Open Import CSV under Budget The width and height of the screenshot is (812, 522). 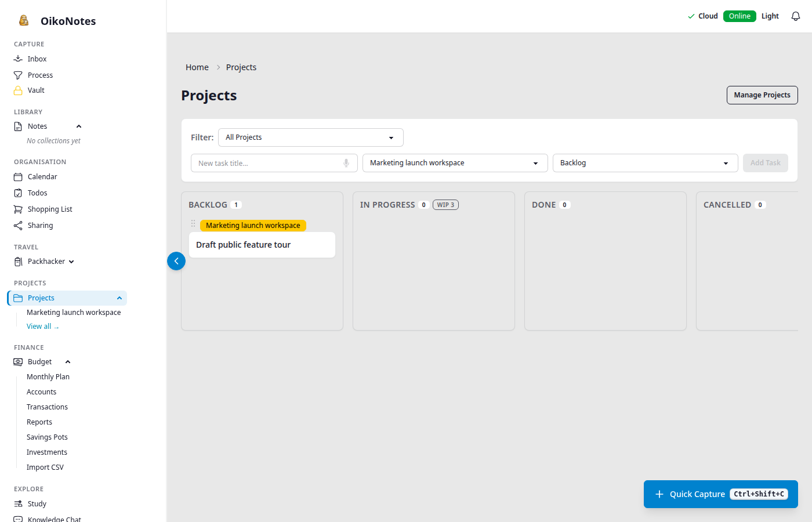click(x=45, y=467)
